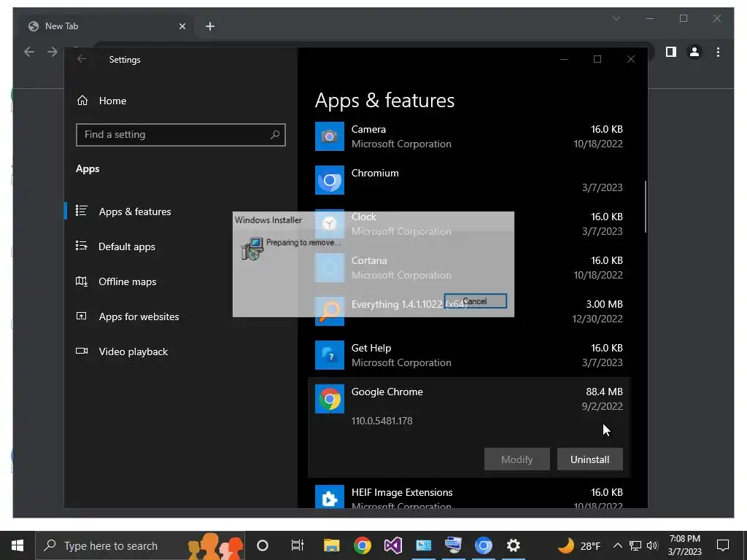Click the Chrome version 110.0.5481.178 text
Screen dimensions: 747x560
(x=382, y=421)
